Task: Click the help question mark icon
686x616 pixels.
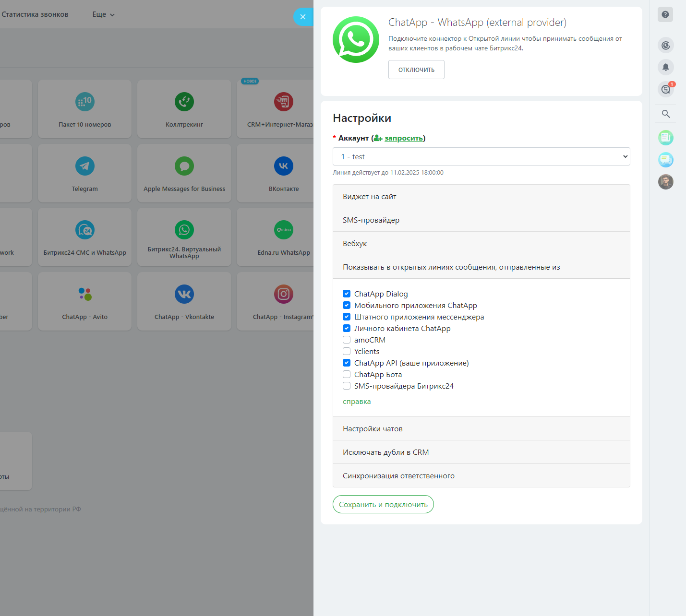Action: point(665,14)
